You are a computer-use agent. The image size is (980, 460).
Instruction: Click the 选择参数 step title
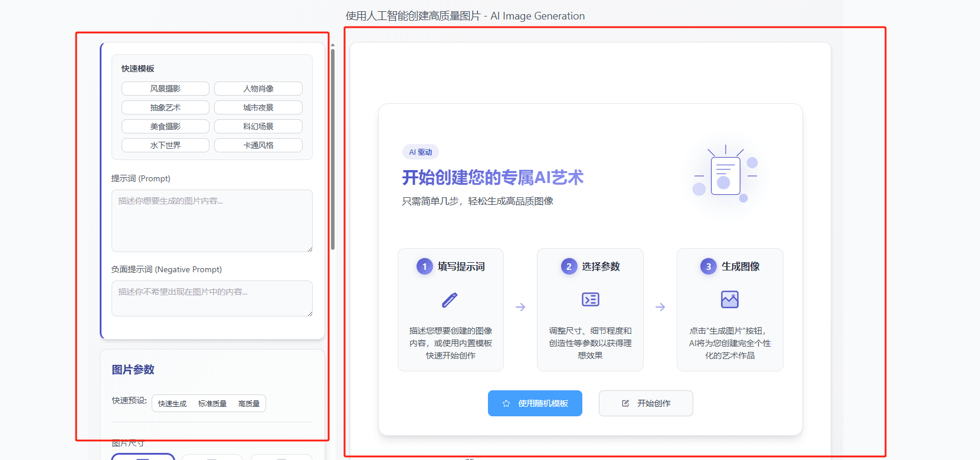(601, 266)
